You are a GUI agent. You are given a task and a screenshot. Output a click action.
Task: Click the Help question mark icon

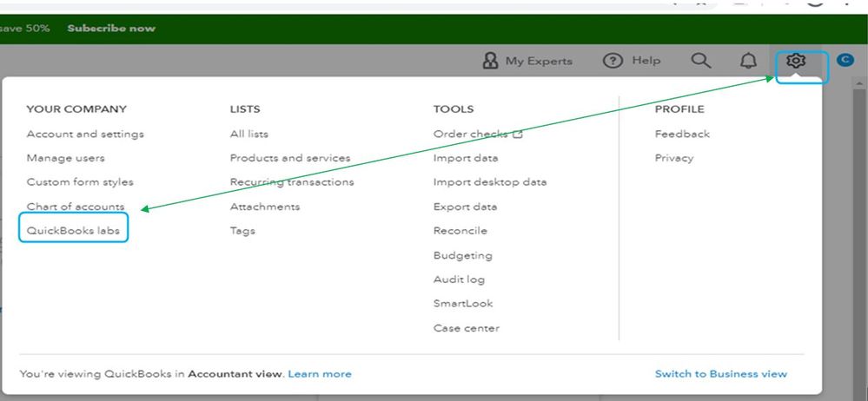[x=613, y=61]
